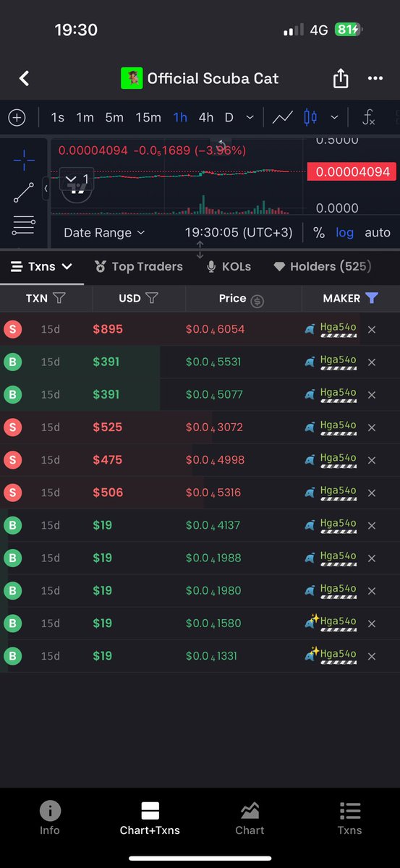Image resolution: width=400 pixels, height=868 pixels.
Task: Click the red 0.00004094 price label
Action: pos(351,172)
